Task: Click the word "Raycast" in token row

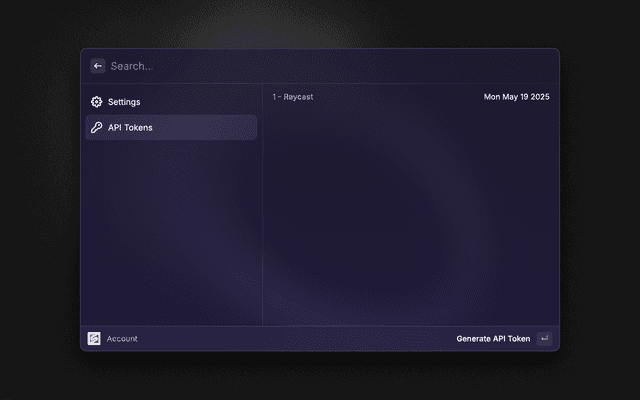Action: click(299, 97)
